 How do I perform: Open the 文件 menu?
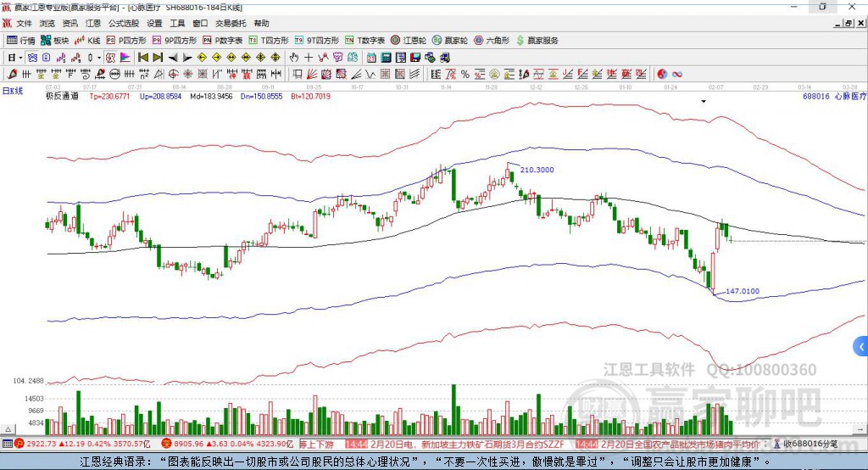(25, 23)
